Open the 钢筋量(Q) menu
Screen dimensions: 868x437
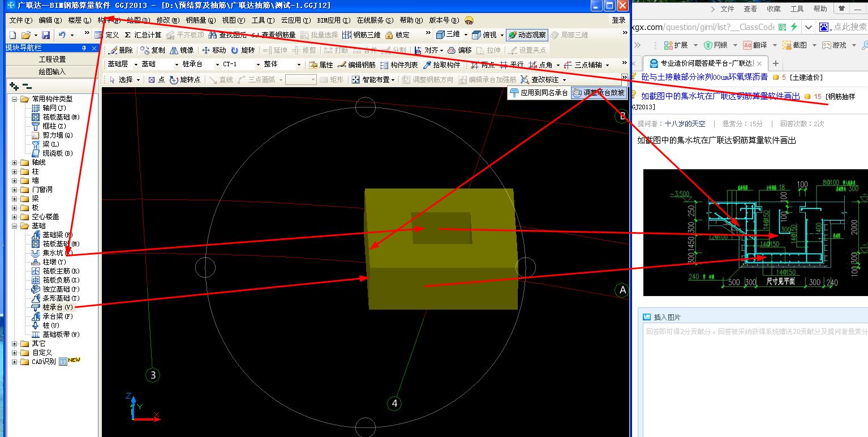coord(201,20)
